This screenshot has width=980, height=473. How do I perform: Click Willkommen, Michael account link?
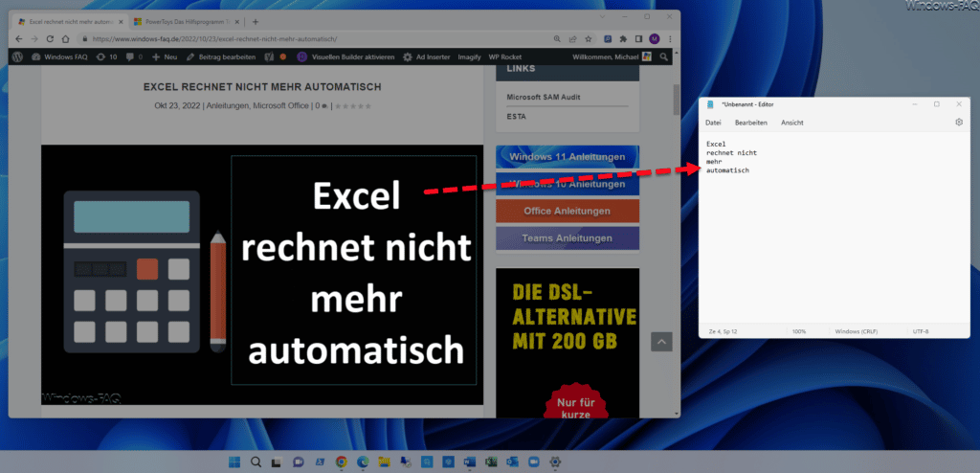tap(612, 56)
